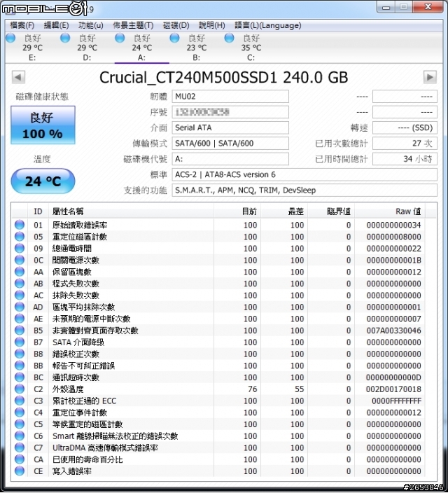Click status orb for attribute 0C
The width and height of the screenshot is (448, 493).
(20, 260)
